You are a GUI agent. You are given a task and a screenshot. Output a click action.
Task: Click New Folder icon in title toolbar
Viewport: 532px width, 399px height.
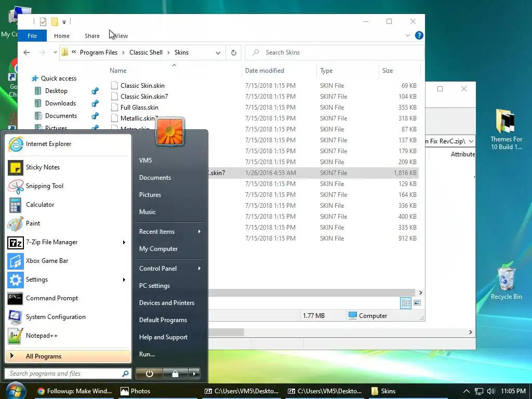[x=55, y=22]
